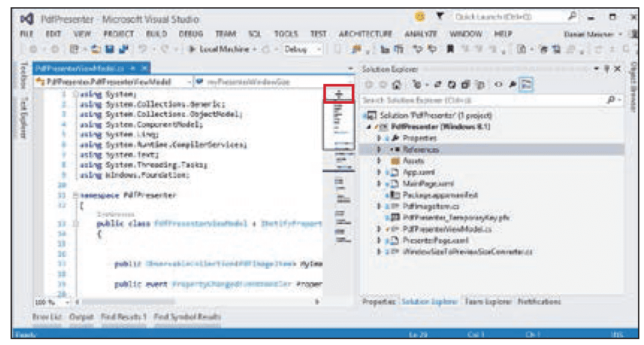Click the smiley feedback icon
The width and height of the screenshot is (644, 345).
point(420,17)
